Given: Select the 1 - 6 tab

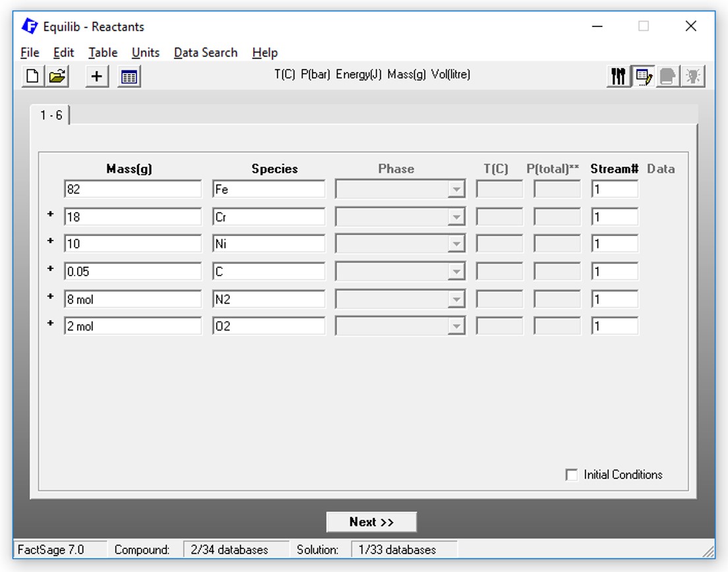Looking at the screenshot, I should (51, 115).
